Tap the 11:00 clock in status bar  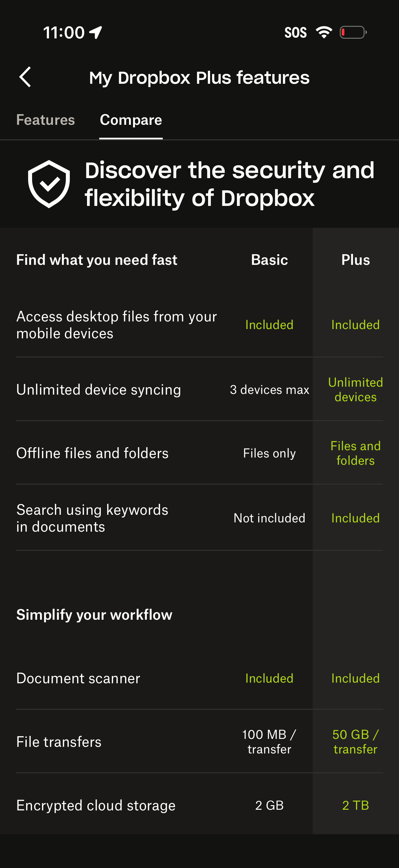(64, 33)
